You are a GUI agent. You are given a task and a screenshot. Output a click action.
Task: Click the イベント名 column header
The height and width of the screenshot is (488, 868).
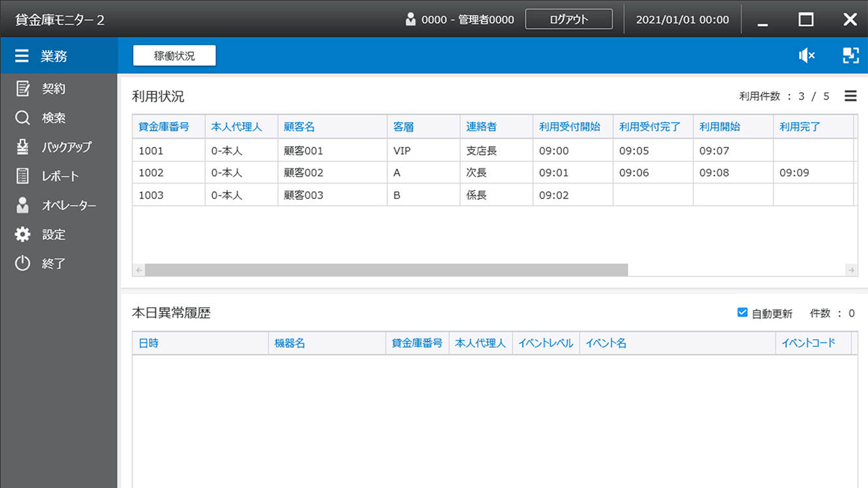pos(677,343)
